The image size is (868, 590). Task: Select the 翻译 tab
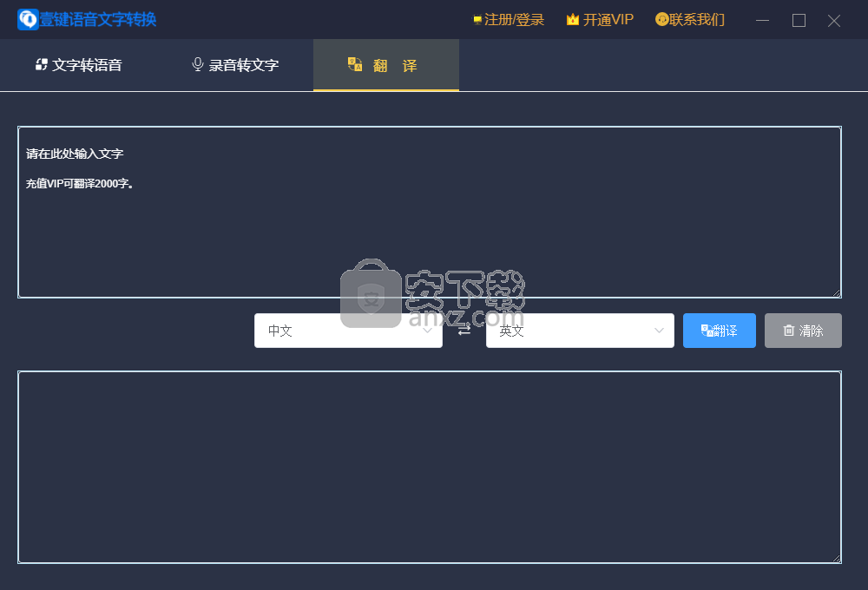(x=385, y=65)
